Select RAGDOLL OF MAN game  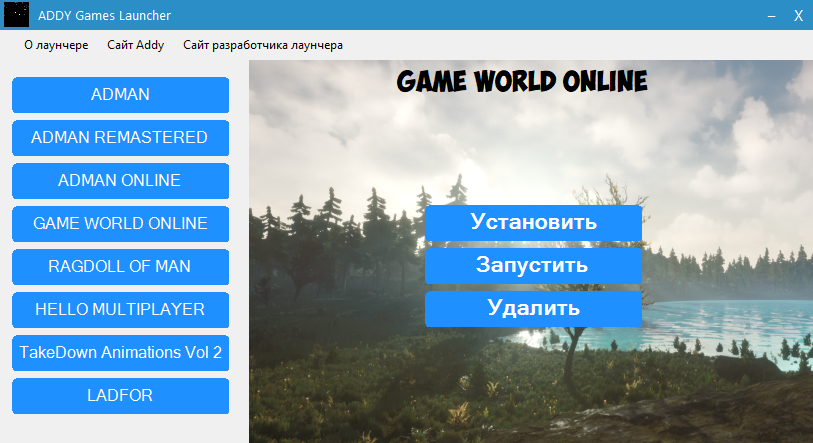pos(120,267)
